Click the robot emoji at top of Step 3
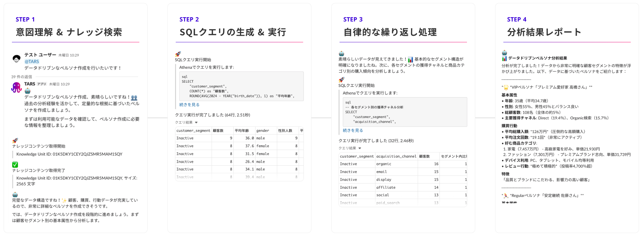This screenshot has height=237, width=644. (342, 54)
